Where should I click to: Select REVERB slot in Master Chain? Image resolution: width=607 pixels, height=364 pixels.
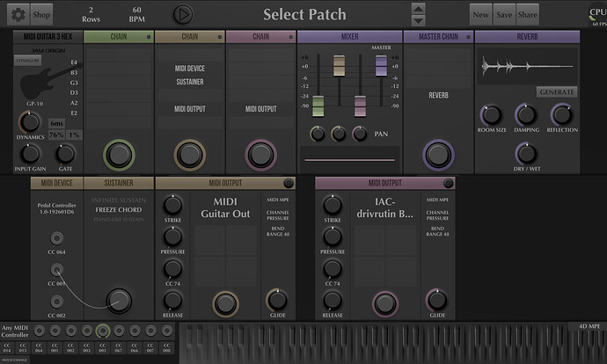[438, 96]
